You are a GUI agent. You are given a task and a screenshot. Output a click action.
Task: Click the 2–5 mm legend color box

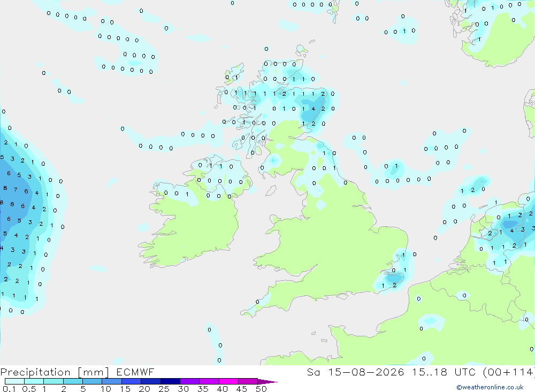click(x=73, y=381)
